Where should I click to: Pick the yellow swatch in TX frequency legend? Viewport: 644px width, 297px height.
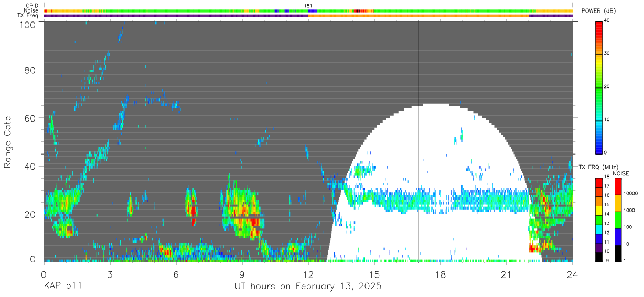pyautogui.click(x=599, y=211)
